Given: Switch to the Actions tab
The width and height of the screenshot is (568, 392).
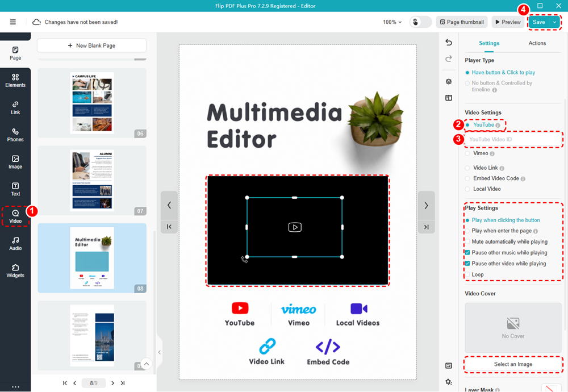Looking at the screenshot, I should click(537, 43).
